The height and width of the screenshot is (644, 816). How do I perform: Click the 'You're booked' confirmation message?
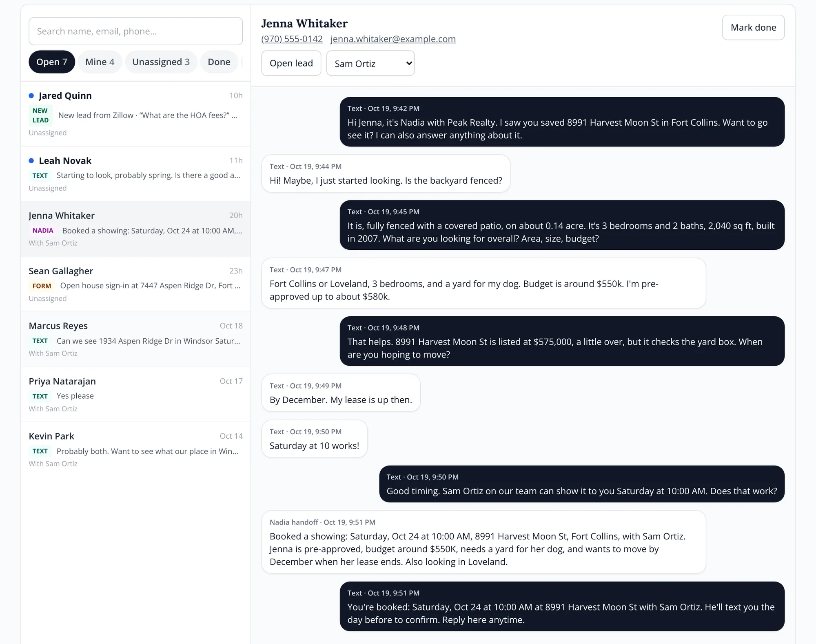coord(562,606)
